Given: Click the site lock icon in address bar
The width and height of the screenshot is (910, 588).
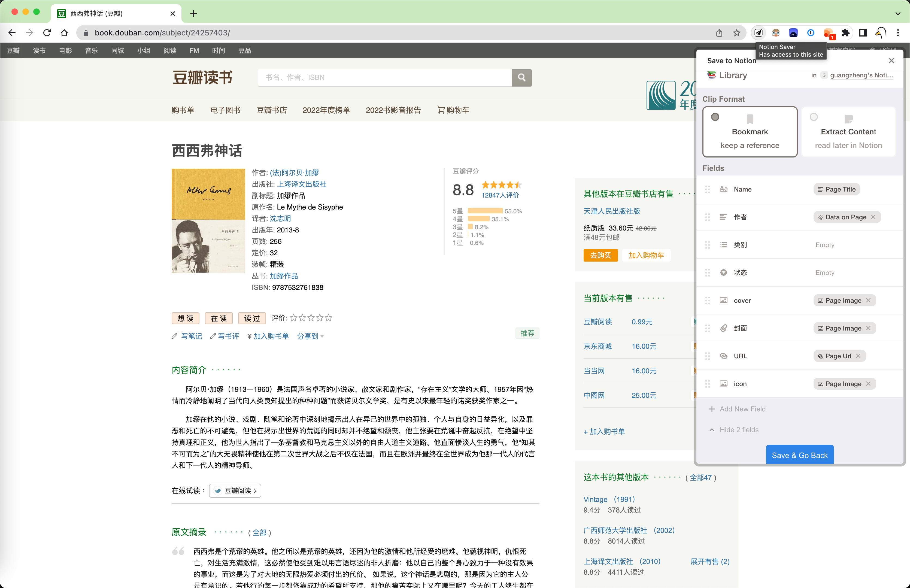Looking at the screenshot, I should 86,33.
